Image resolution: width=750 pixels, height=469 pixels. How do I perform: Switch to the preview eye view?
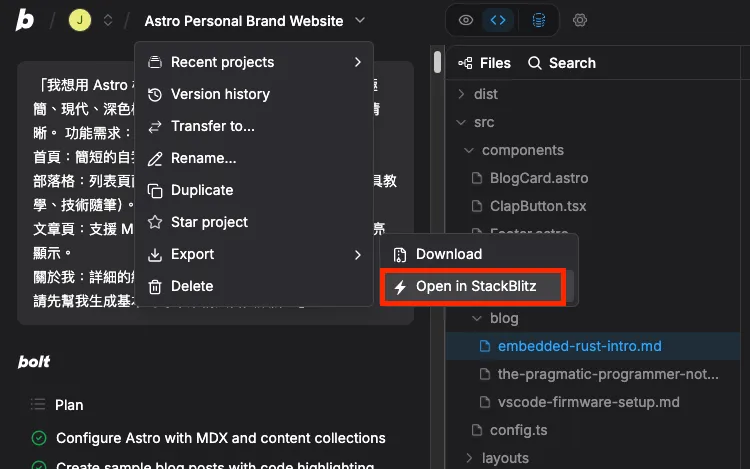point(465,20)
